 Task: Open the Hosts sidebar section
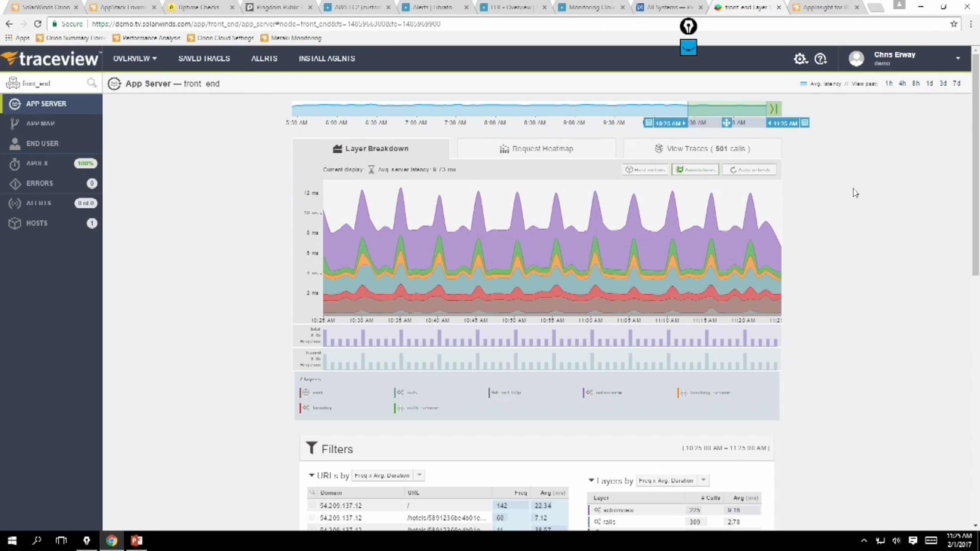[37, 223]
